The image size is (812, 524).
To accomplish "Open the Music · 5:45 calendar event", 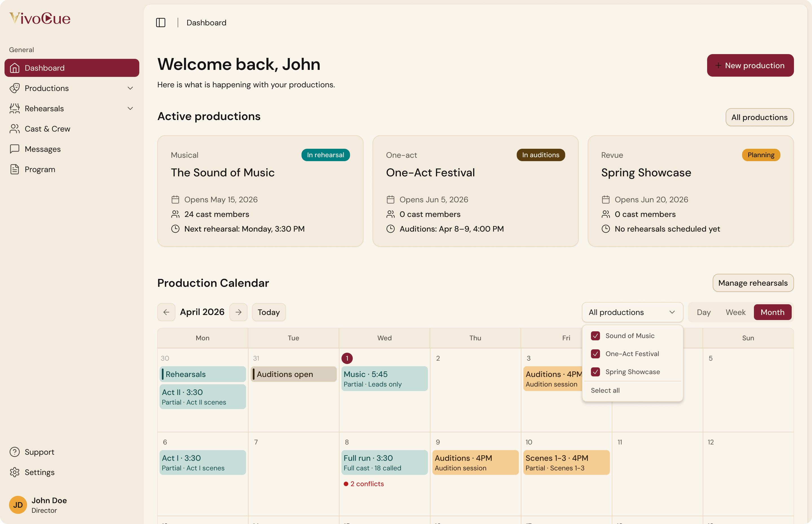I will (384, 379).
